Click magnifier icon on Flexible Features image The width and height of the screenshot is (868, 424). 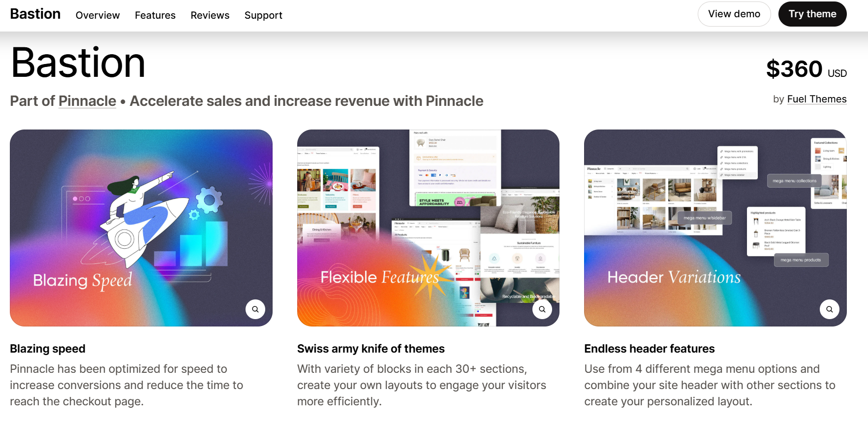pyautogui.click(x=542, y=309)
